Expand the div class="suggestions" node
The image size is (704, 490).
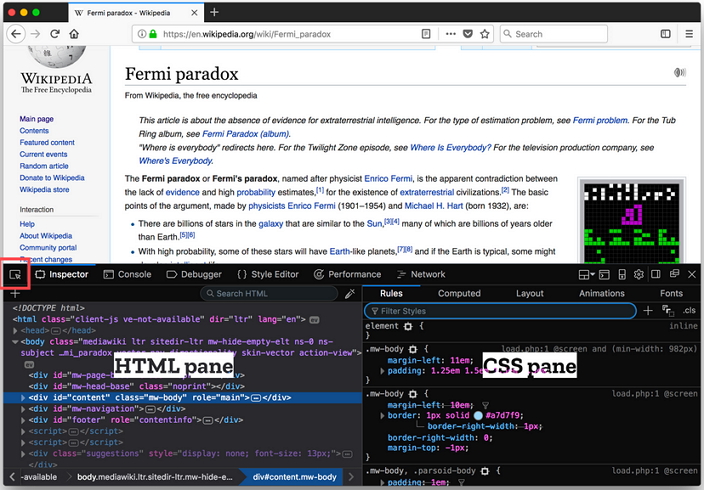23,454
